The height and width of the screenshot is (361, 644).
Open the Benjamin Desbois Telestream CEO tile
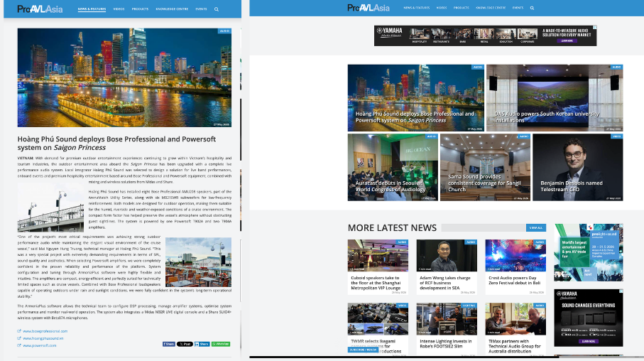[577, 167]
